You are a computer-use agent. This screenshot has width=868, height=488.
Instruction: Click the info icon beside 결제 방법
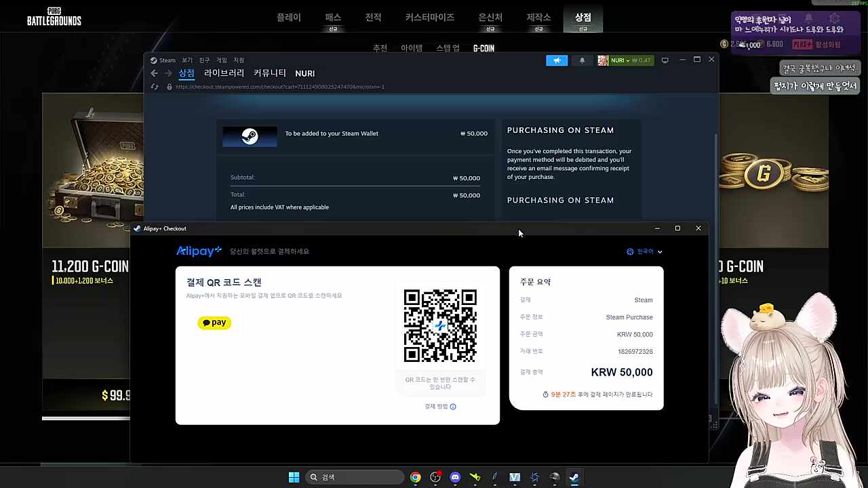[453, 407]
